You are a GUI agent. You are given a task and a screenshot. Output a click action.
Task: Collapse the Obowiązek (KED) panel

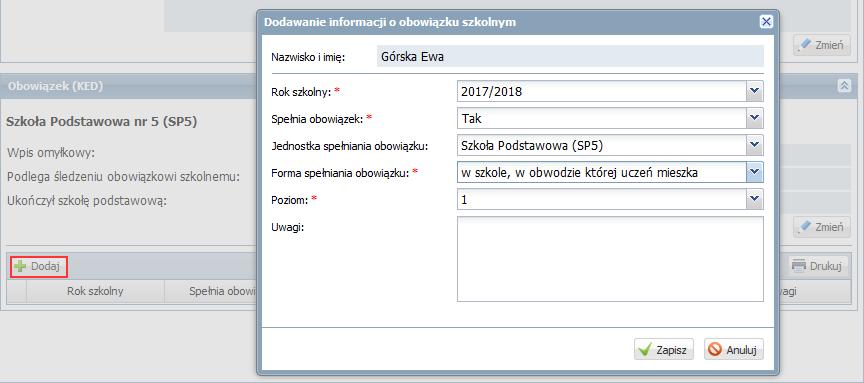[844, 85]
